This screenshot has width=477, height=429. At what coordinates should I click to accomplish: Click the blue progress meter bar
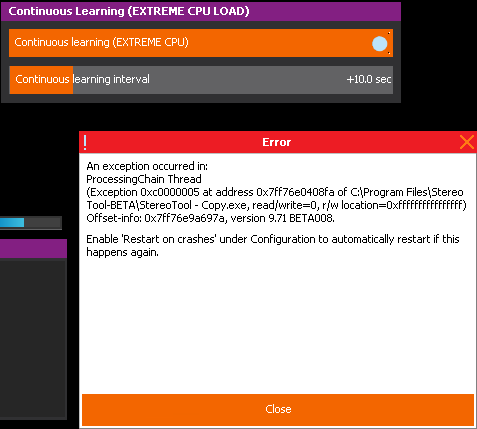12,223
